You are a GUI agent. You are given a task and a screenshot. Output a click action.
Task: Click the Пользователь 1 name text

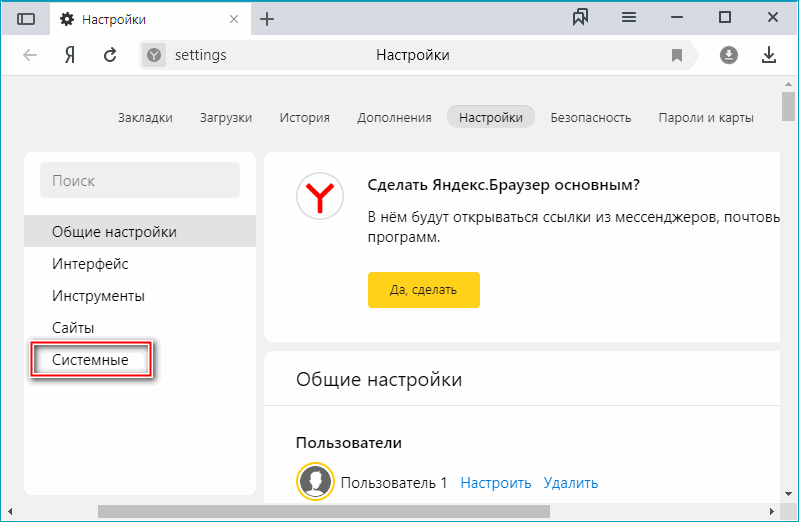coord(393,483)
